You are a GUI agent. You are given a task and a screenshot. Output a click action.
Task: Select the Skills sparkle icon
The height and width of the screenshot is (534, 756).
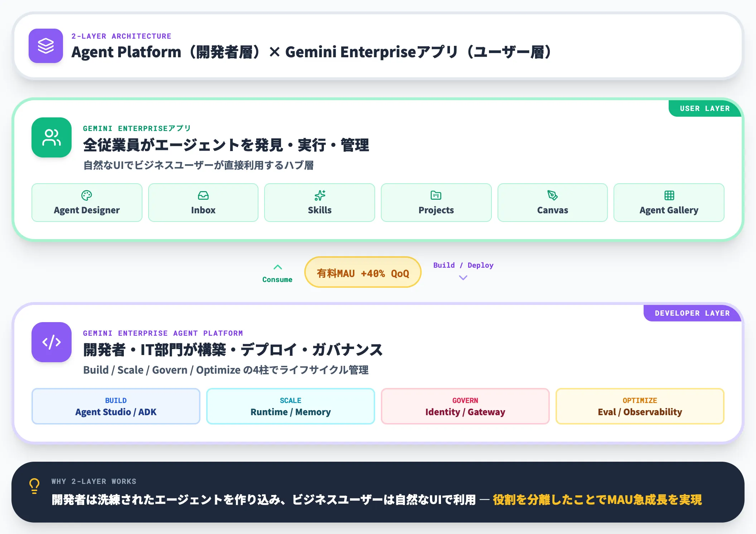(319, 195)
